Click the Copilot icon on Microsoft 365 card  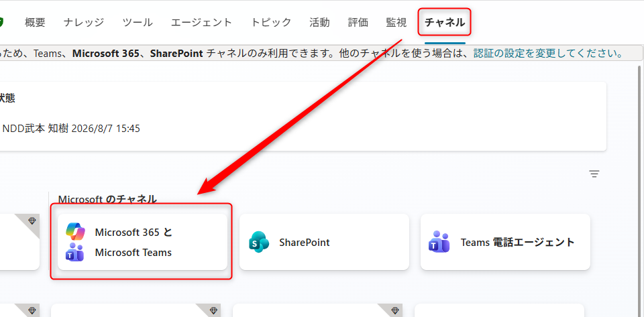pos(75,232)
